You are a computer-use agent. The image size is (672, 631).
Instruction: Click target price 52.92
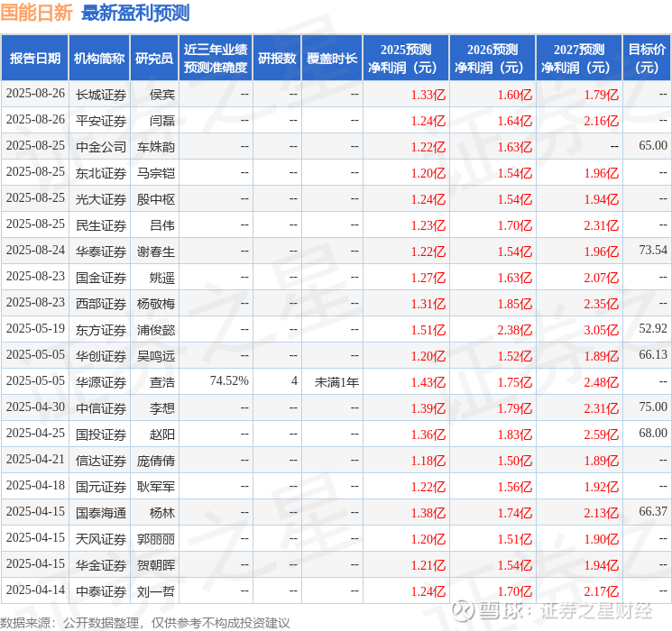(653, 328)
